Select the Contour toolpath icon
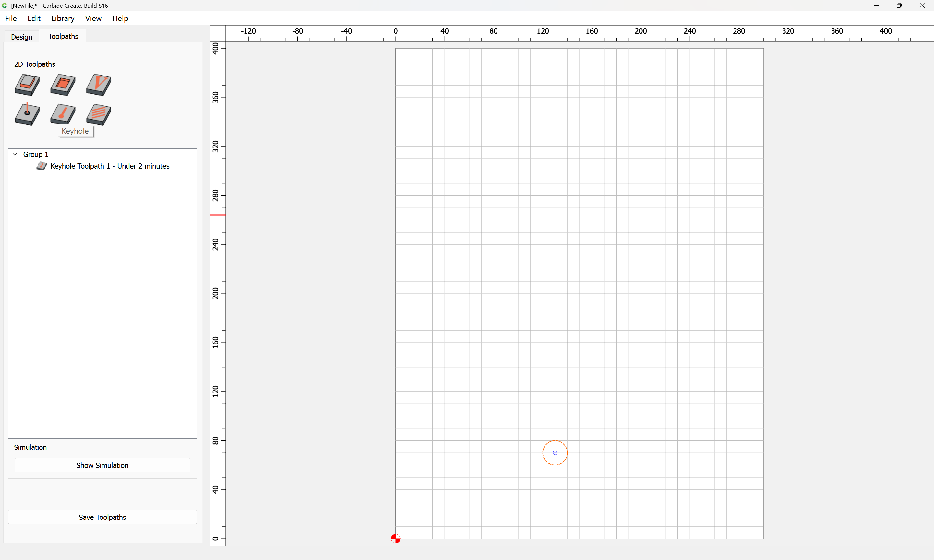 pyautogui.click(x=27, y=85)
